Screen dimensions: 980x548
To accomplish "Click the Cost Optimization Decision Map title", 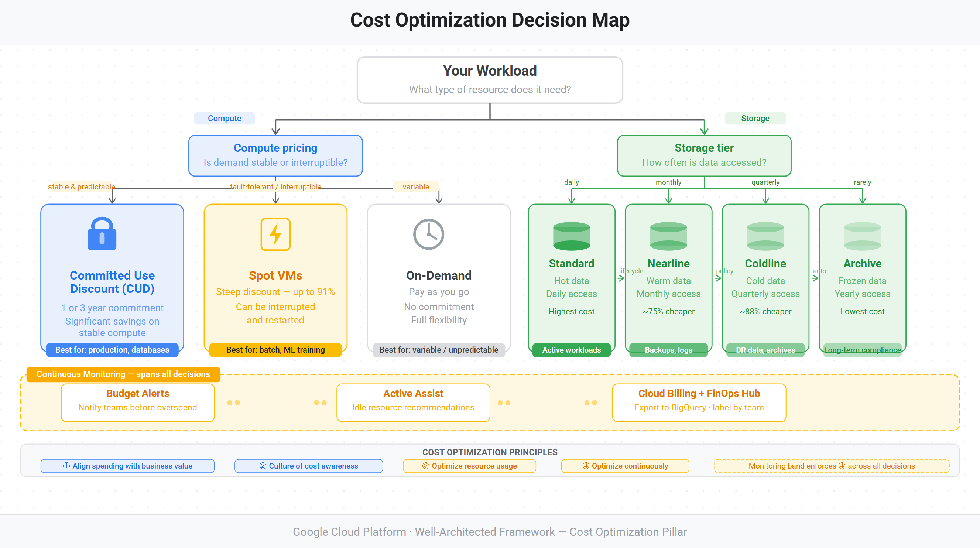I will pos(490,20).
